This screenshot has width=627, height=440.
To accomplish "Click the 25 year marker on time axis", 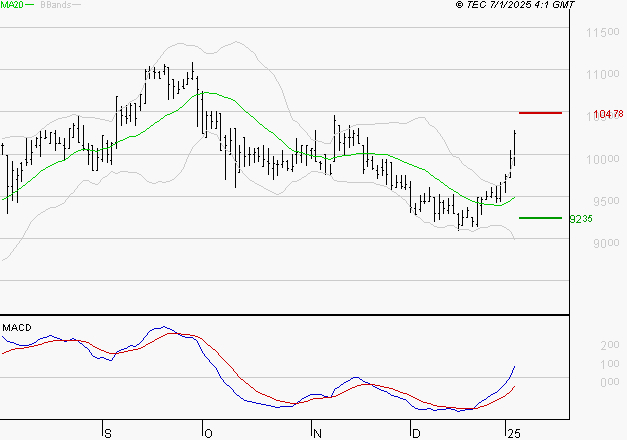I will (514, 433).
